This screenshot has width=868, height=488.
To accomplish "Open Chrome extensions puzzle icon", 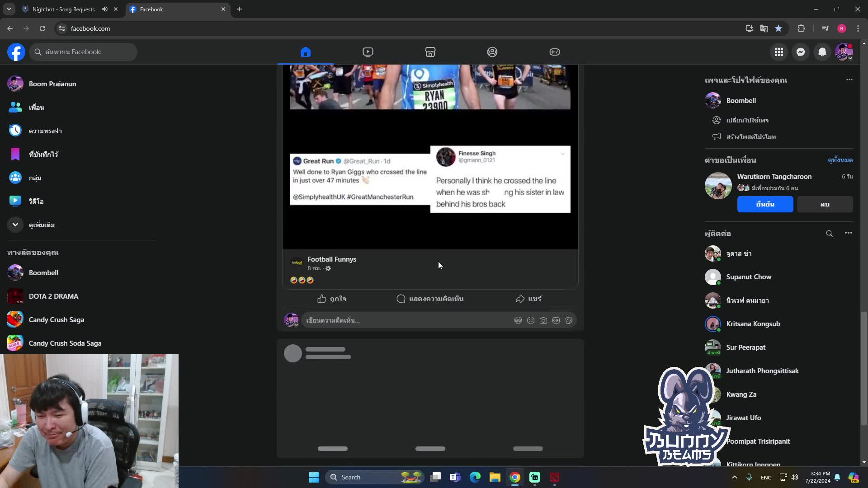I will (801, 28).
